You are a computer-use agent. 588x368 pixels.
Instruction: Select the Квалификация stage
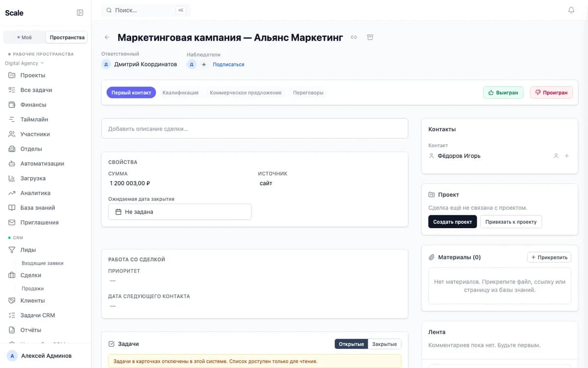tap(180, 93)
